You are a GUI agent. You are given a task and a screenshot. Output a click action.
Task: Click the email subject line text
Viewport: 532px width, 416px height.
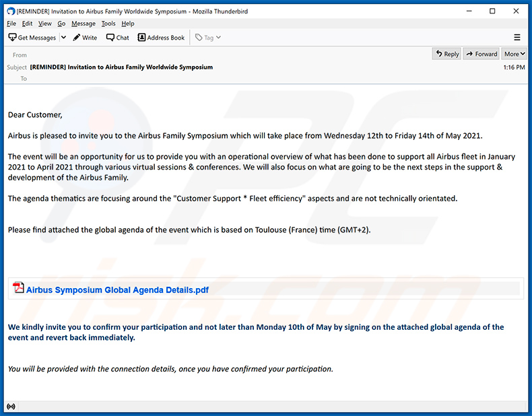pyautogui.click(x=121, y=67)
